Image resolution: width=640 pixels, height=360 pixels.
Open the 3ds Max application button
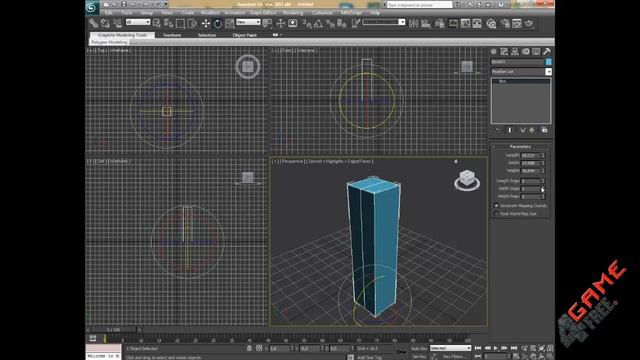92,7
